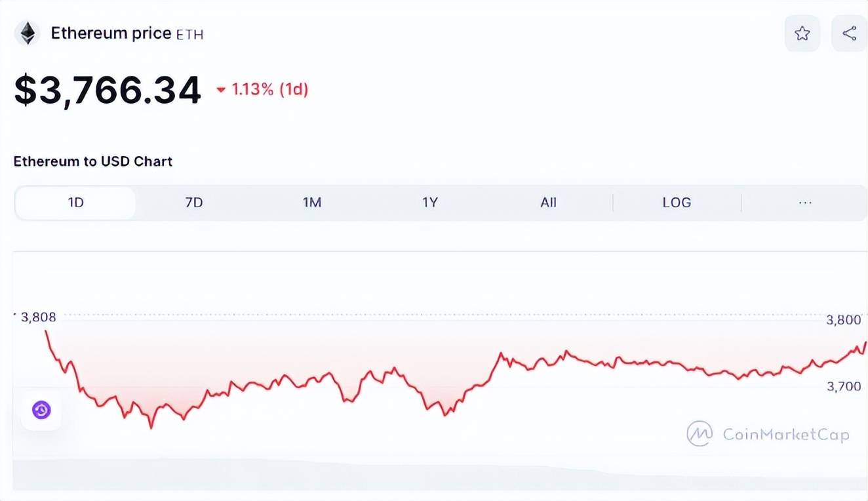Switch to the 1Y chart range

coord(429,203)
